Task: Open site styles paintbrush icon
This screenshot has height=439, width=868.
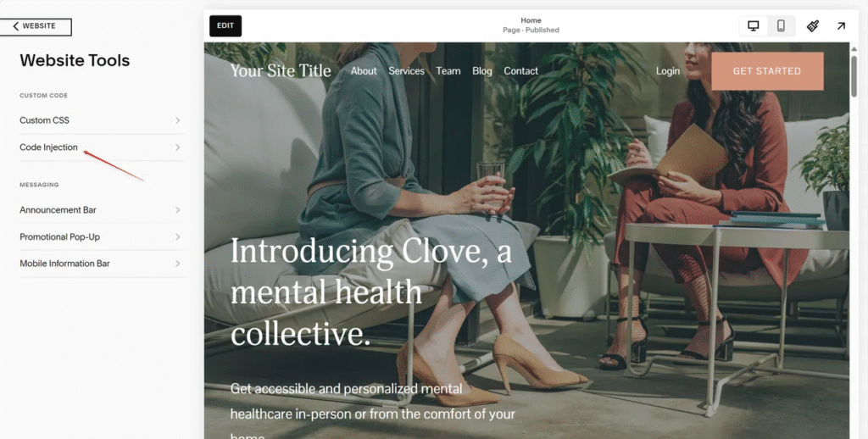Action: 813,26
